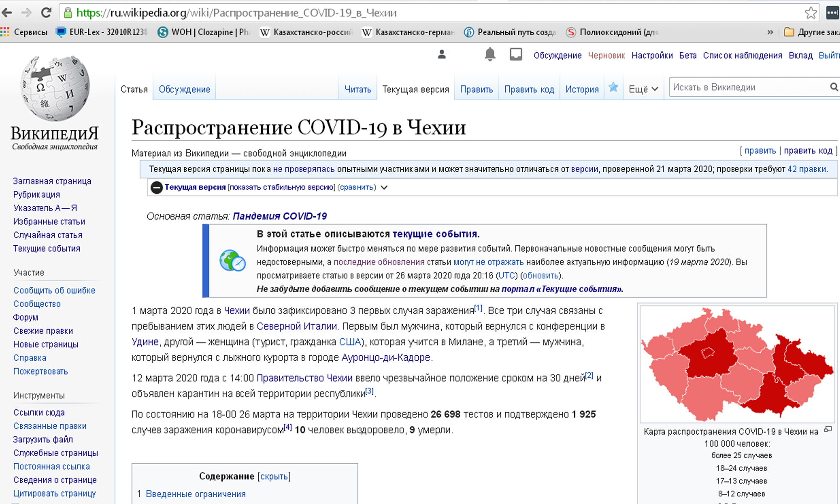Open the WOH Clozapine bookmark
This screenshot has height=504, width=840.
204,32
